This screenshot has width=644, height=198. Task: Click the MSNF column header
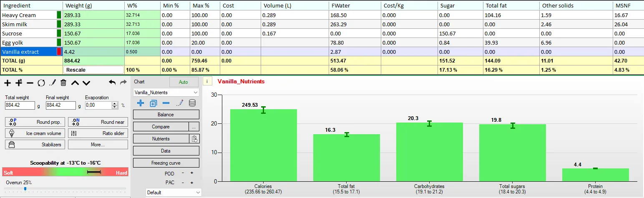628,5
